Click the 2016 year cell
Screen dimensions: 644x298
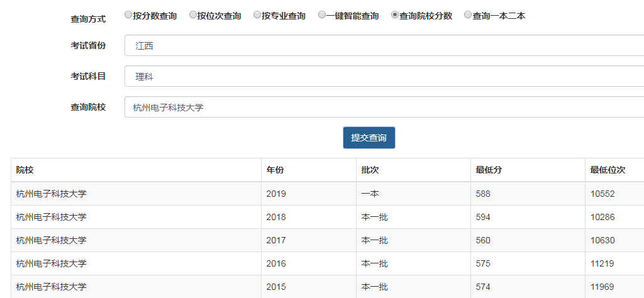click(x=308, y=263)
